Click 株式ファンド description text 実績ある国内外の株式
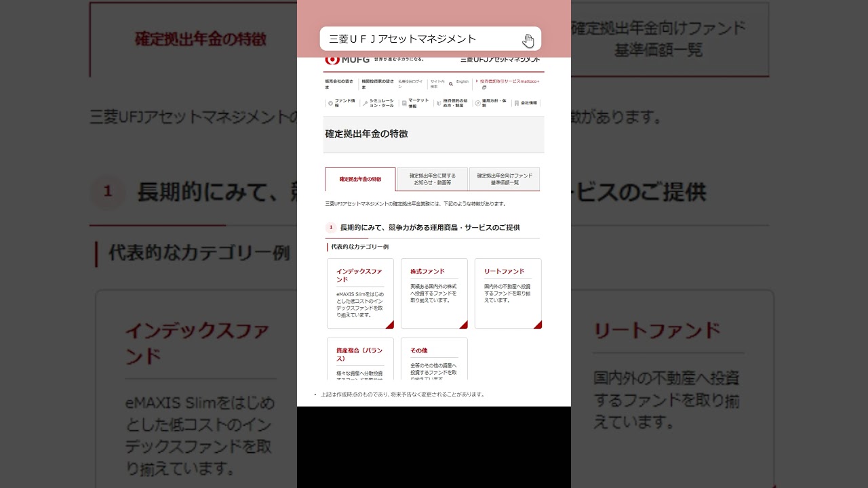Viewport: 868px width, 488px height. pyautogui.click(x=433, y=293)
